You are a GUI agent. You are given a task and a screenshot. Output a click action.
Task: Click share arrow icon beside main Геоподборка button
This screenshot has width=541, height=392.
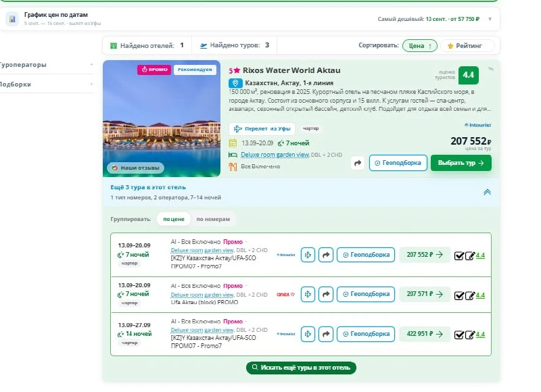click(x=358, y=163)
